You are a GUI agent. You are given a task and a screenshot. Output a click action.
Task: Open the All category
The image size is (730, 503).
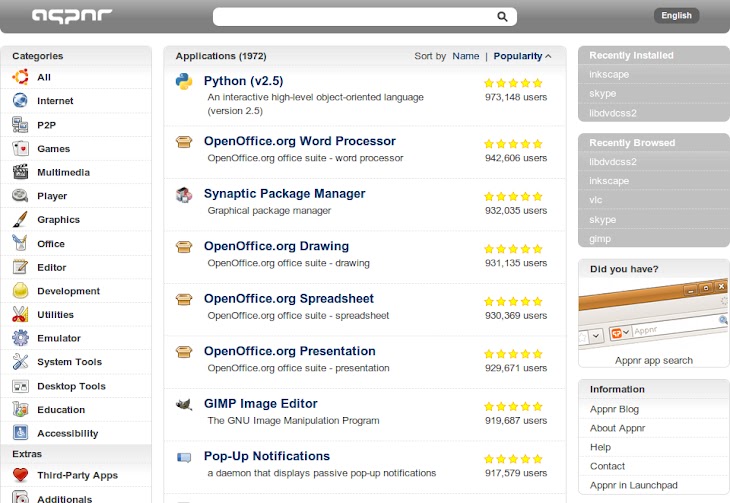(x=44, y=77)
